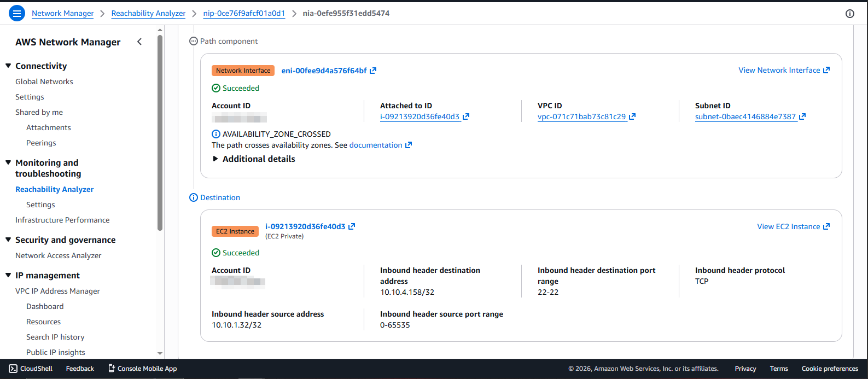The width and height of the screenshot is (868, 379).
Task: Click external icon next to documentation link
Action: point(409,145)
